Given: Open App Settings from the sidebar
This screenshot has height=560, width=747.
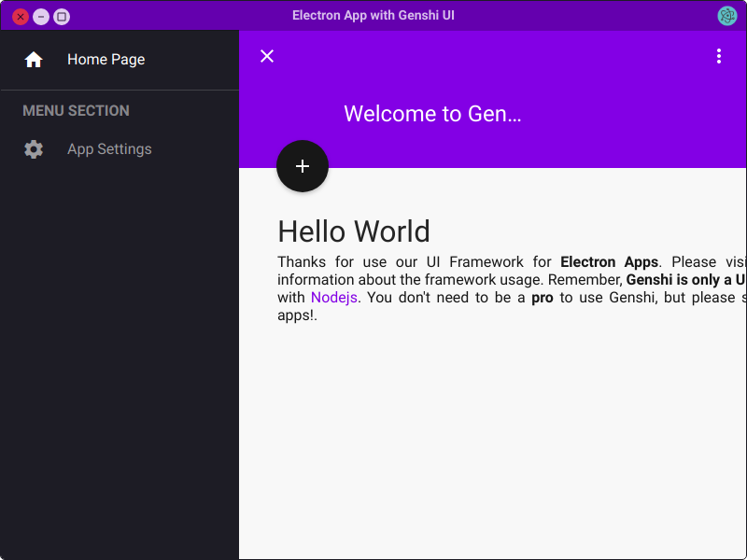Looking at the screenshot, I should 120,149.
